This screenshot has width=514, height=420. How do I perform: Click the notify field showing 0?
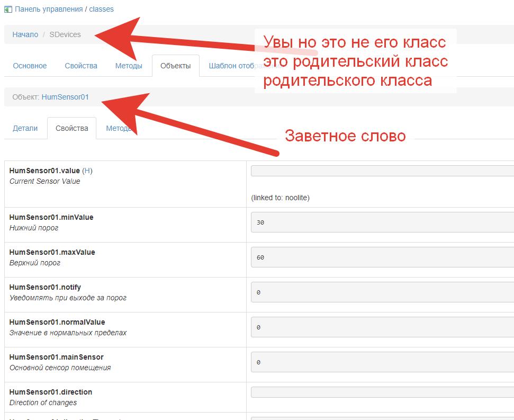pos(382,292)
